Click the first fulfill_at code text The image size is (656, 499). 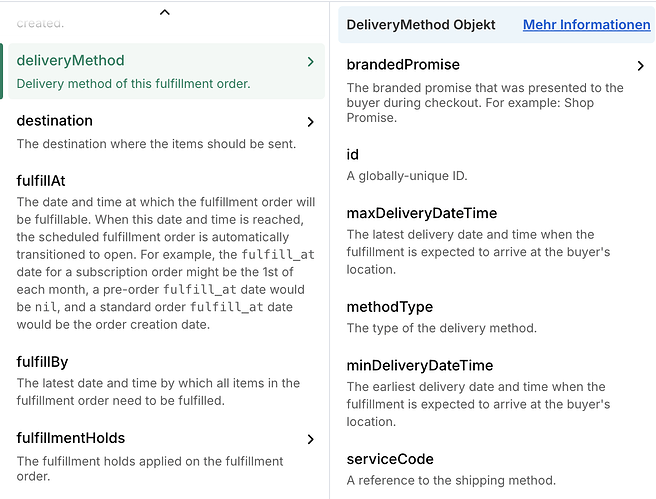pos(278,255)
